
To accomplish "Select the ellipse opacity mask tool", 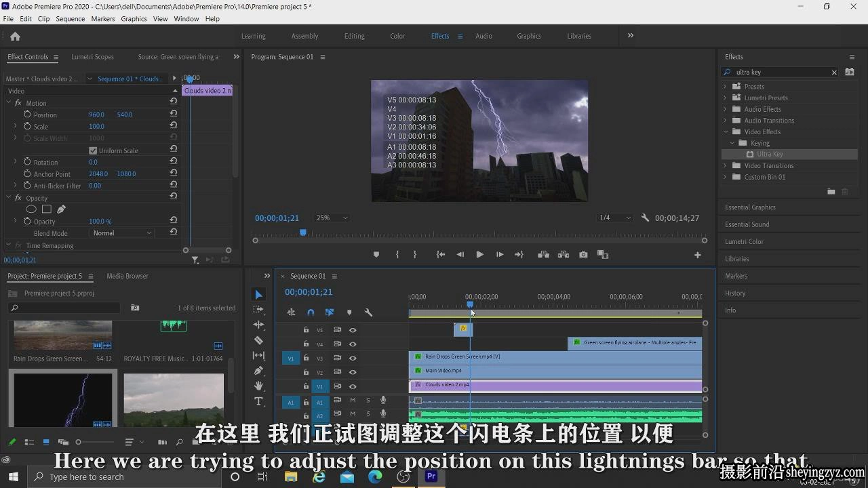I will click(x=31, y=209).
